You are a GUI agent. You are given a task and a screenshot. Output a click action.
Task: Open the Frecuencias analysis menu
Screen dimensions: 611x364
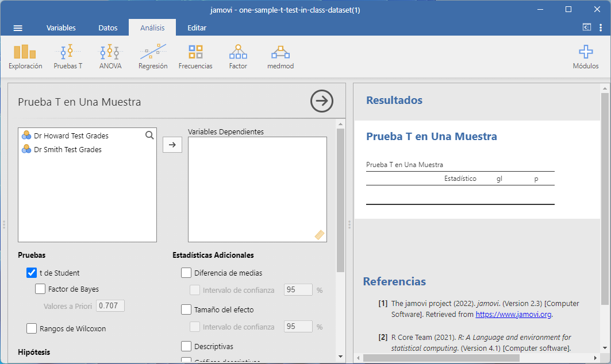pos(195,57)
